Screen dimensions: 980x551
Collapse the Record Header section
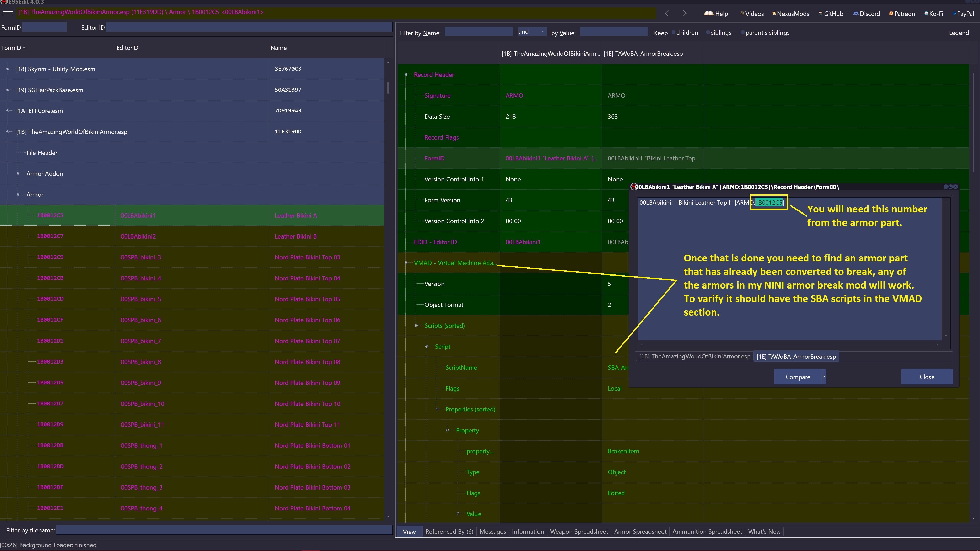click(406, 75)
